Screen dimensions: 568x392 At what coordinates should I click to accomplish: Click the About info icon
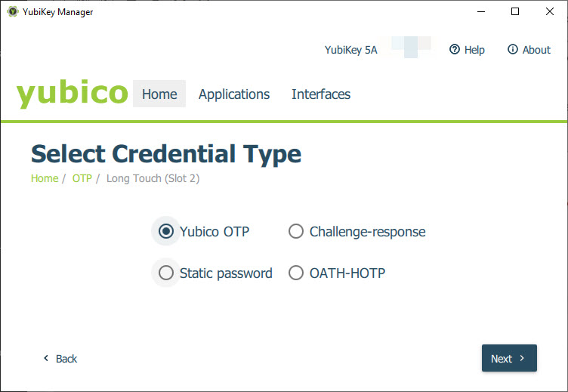click(x=513, y=49)
